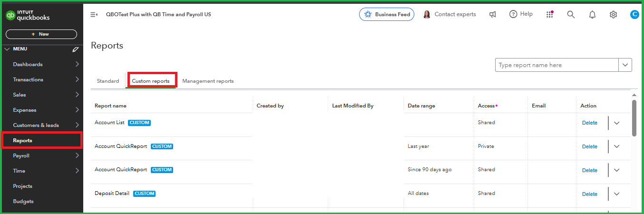Click the Created by column header

[270, 106]
